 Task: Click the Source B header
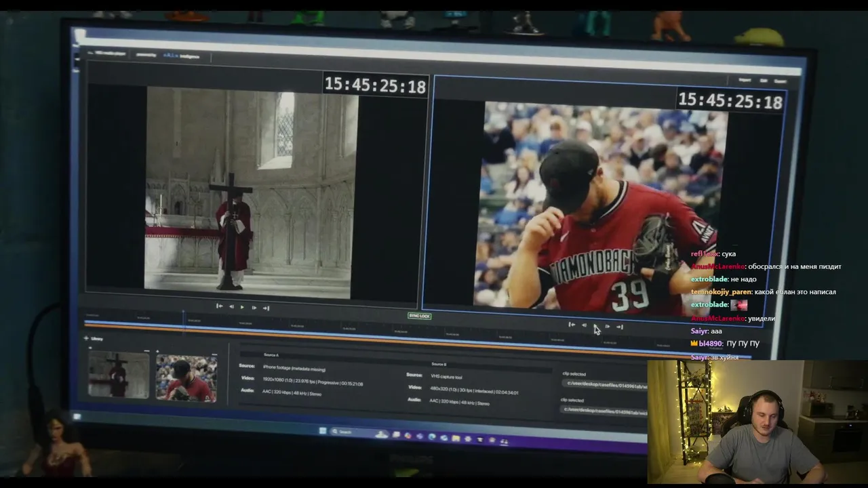[x=439, y=364]
